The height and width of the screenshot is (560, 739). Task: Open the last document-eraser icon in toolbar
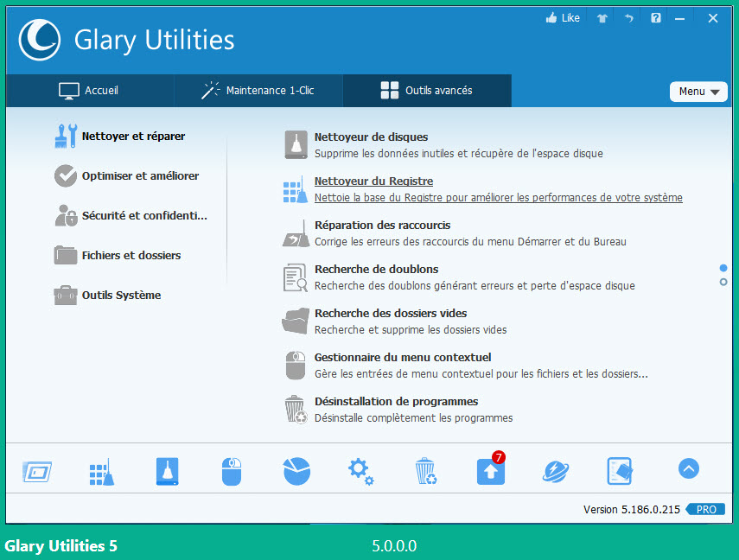coord(620,471)
